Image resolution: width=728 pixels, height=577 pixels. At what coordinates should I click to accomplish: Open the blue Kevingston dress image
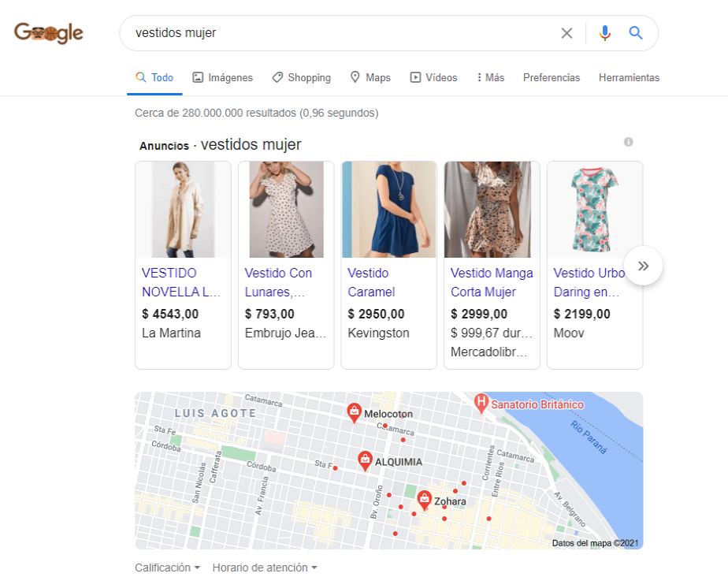389,210
